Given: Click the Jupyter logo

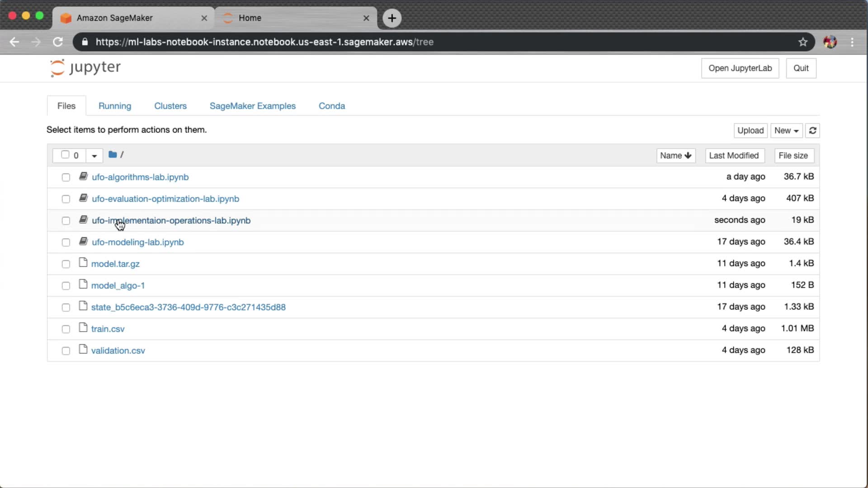Looking at the screenshot, I should click(x=85, y=68).
